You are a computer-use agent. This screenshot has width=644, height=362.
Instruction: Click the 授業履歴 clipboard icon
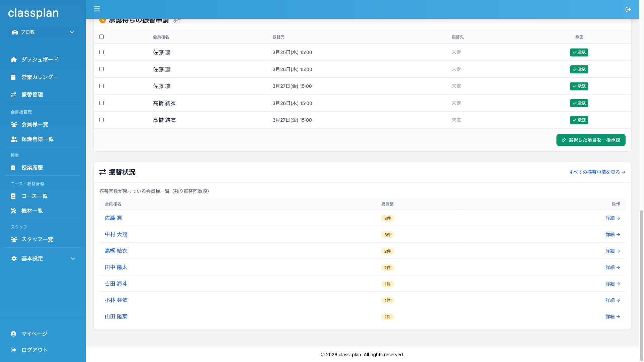click(x=13, y=168)
